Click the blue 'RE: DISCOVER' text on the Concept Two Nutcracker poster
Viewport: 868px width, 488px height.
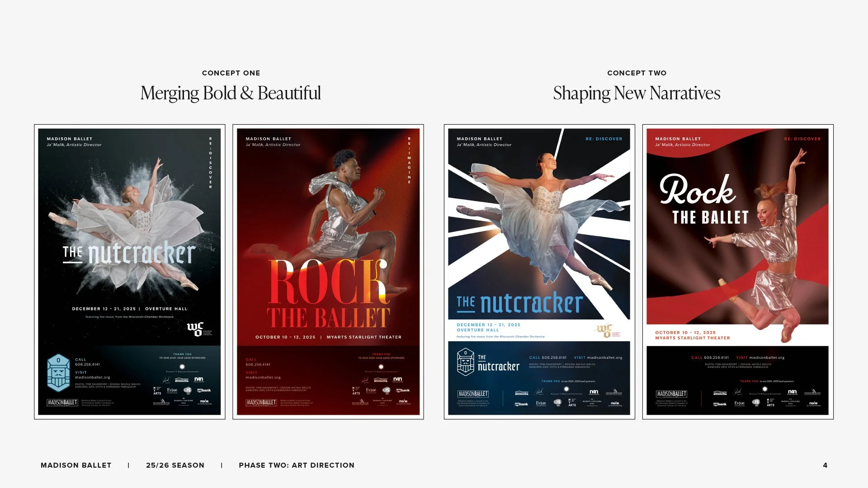(x=604, y=139)
